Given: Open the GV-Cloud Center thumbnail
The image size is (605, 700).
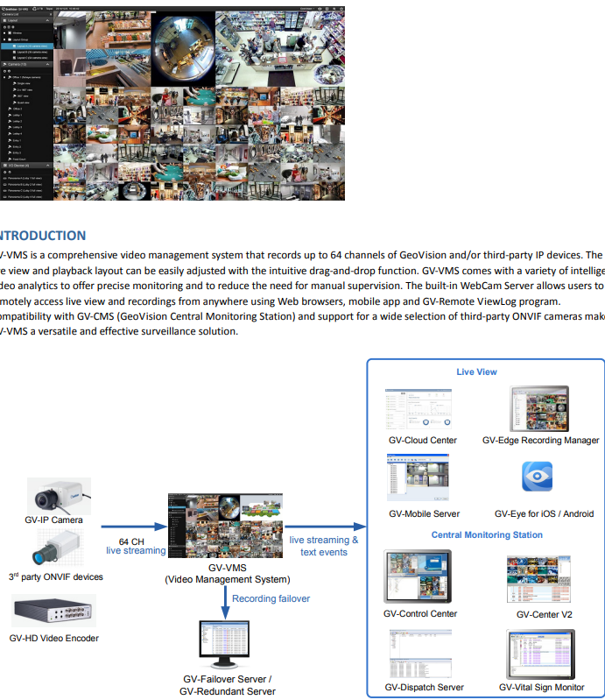Looking at the screenshot, I should tap(418, 408).
